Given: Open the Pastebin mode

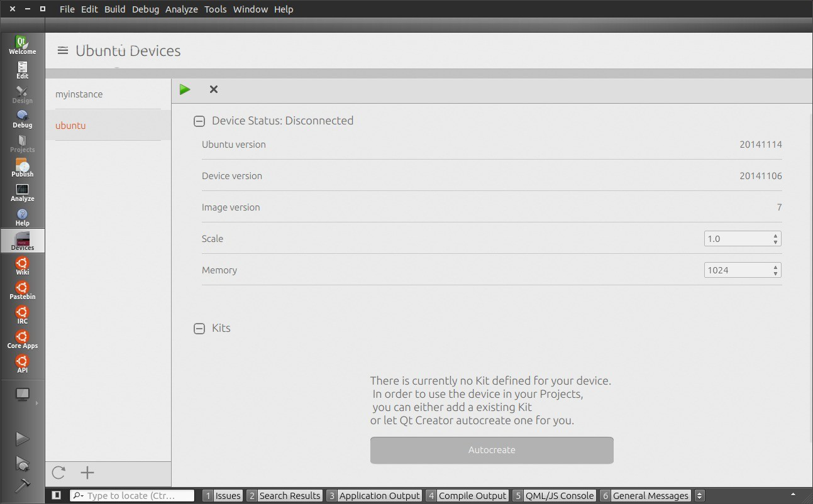Looking at the screenshot, I should (x=22, y=290).
